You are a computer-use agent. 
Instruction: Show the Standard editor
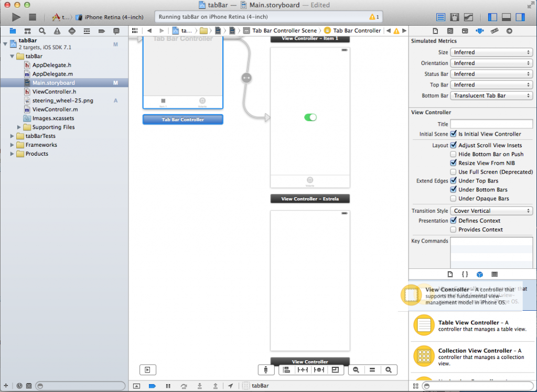point(441,17)
